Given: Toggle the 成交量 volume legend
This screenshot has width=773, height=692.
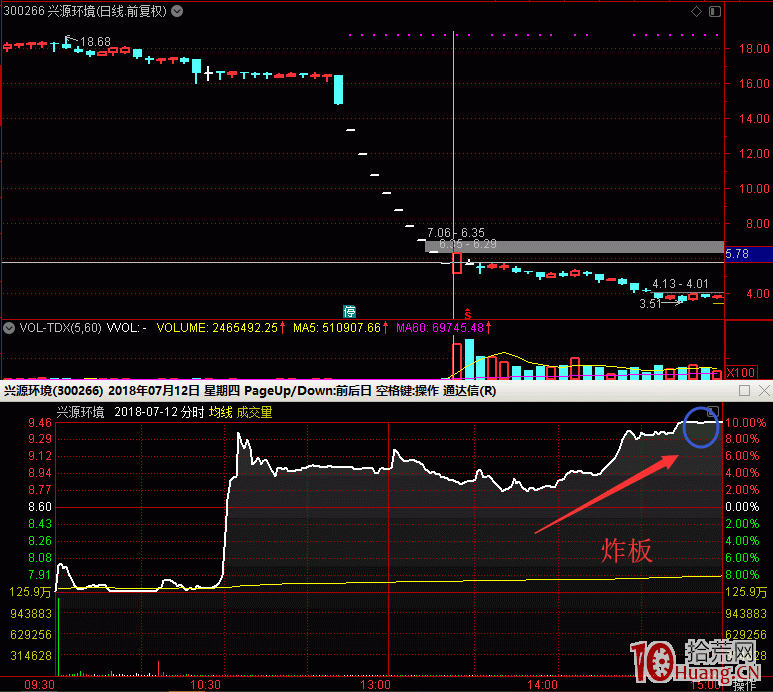Looking at the screenshot, I should pos(254,412).
